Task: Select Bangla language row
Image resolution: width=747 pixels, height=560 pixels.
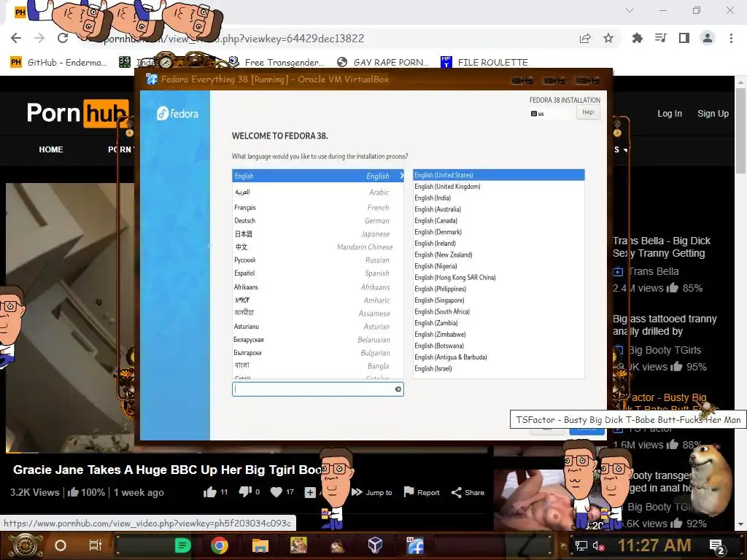Action: point(318,366)
